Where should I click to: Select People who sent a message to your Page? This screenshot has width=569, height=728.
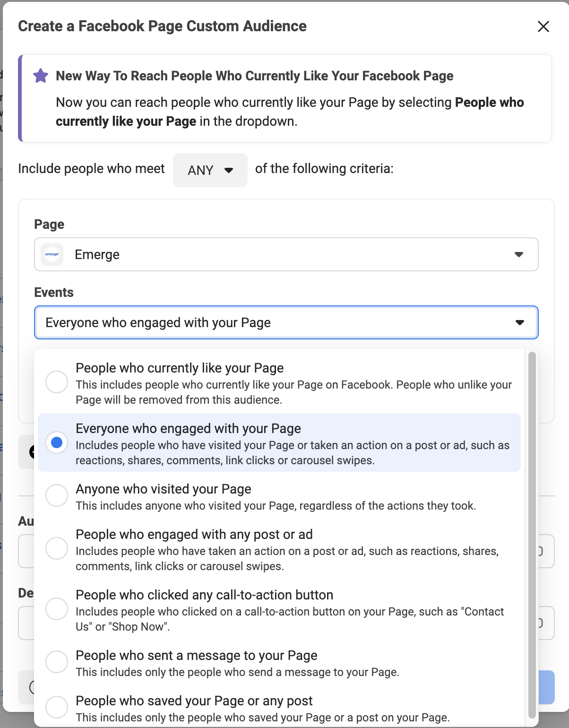tap(279, 663)
